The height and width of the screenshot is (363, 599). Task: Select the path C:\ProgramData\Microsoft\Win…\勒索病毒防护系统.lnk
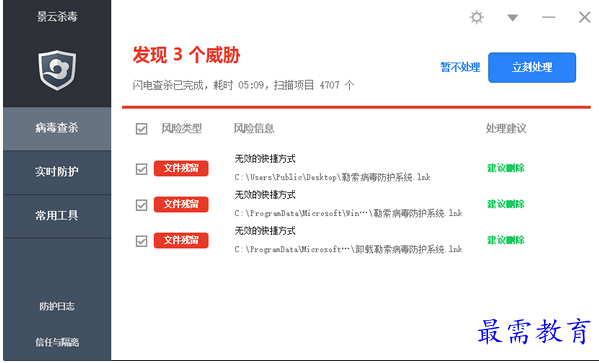pyautogui.click(x=348, y=213)
